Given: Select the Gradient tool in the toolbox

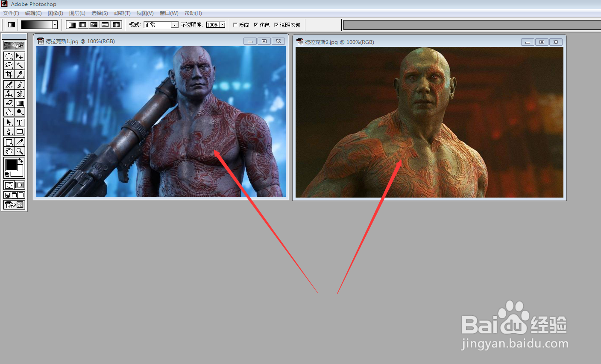Looking at the screenshot, I should tap(20, 103).
